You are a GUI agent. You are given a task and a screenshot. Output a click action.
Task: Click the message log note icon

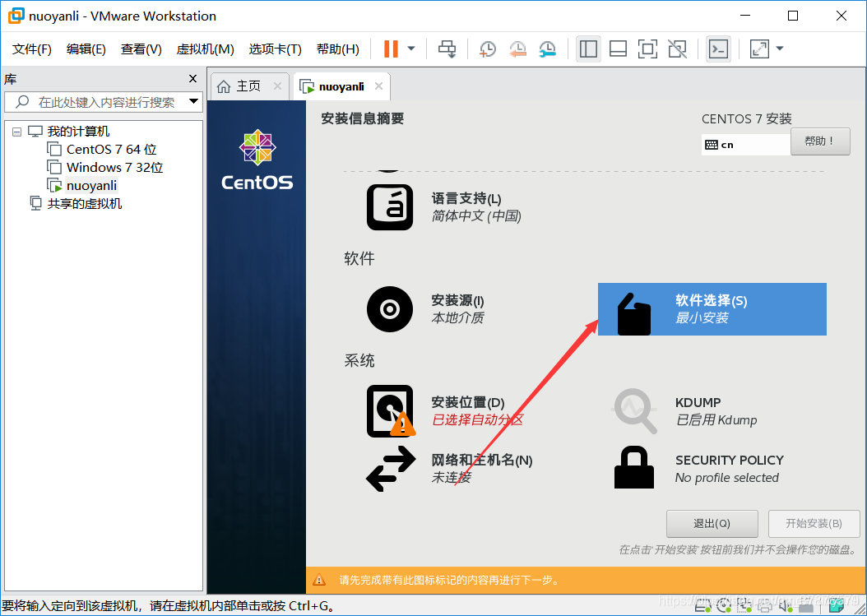tap(836, 607)
